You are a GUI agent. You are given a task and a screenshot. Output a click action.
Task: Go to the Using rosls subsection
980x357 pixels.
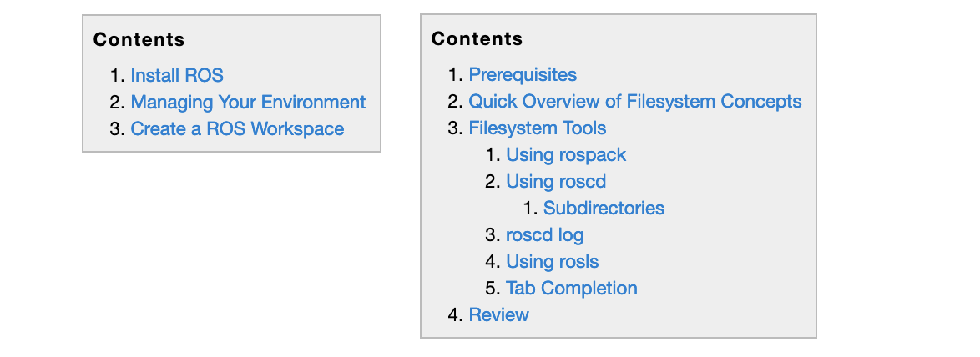[x=553, y=262]
